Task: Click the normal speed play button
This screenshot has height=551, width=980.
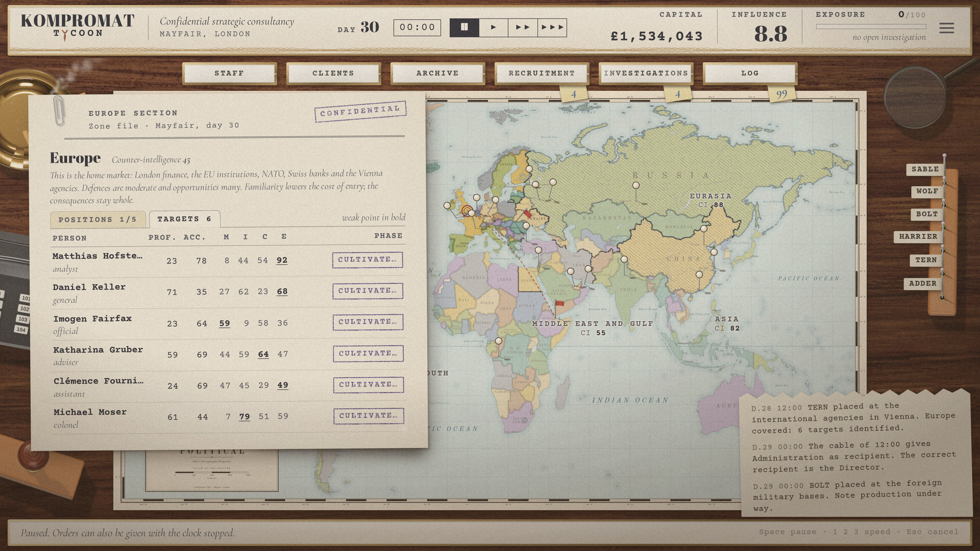Action: pyautogui.click(x=493, y=27)
